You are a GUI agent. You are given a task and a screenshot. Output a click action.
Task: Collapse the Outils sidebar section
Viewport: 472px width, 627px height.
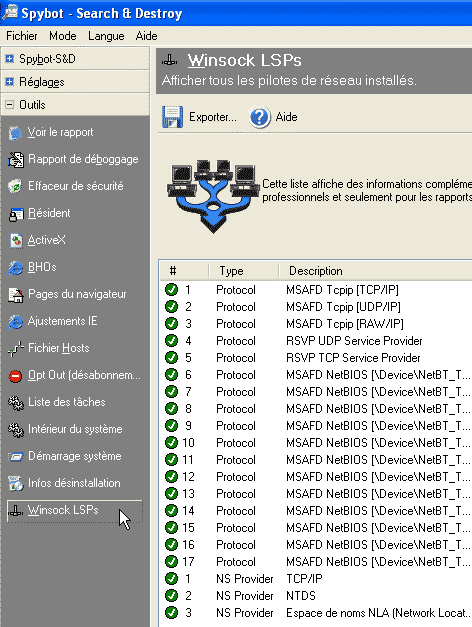click(x=10, y=105)
